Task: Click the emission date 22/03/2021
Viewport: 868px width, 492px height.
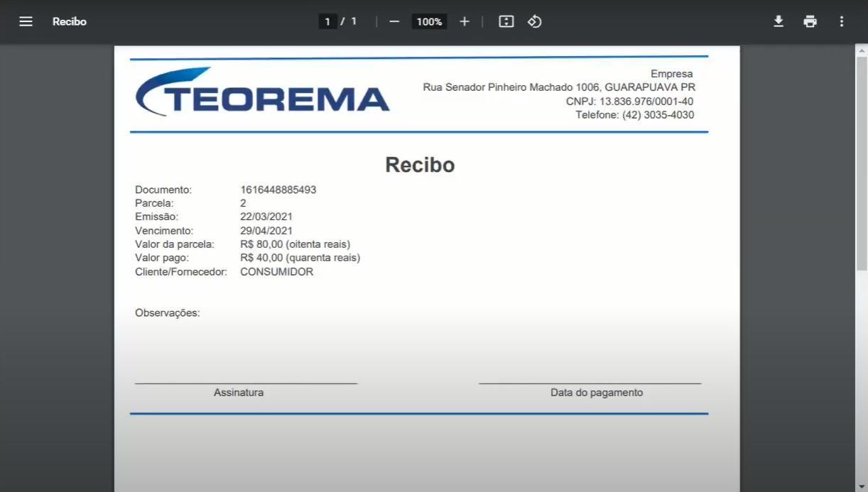Action: 266,217
